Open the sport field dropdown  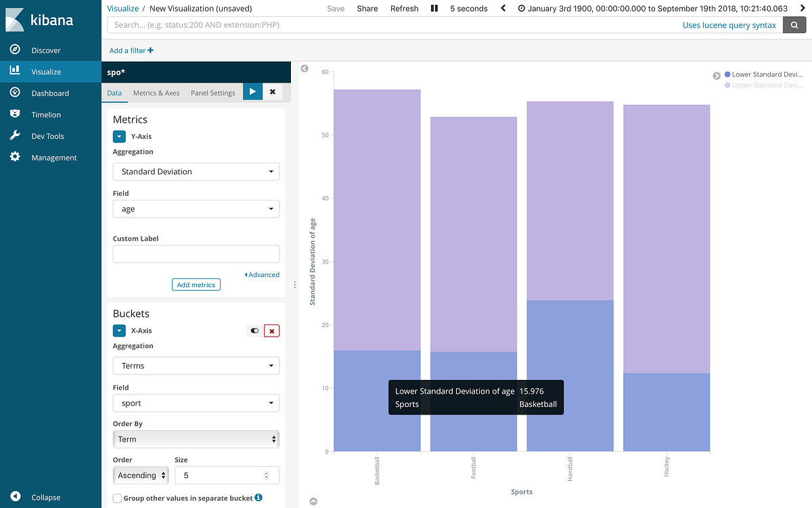196,402
